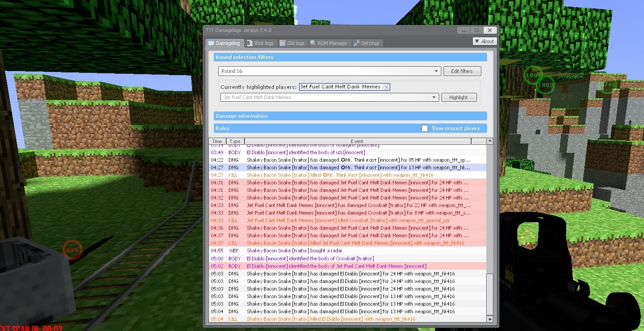The image size is (644, 331).
Task: Select the 05:00 BODY Crowbait identified row
Action: (348, 259)
